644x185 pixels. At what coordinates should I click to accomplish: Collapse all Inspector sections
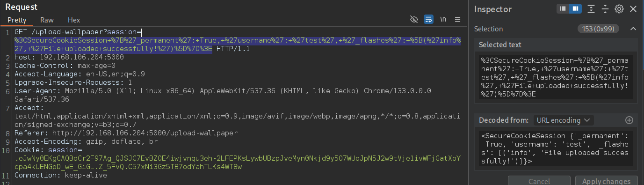coord(605,9)
